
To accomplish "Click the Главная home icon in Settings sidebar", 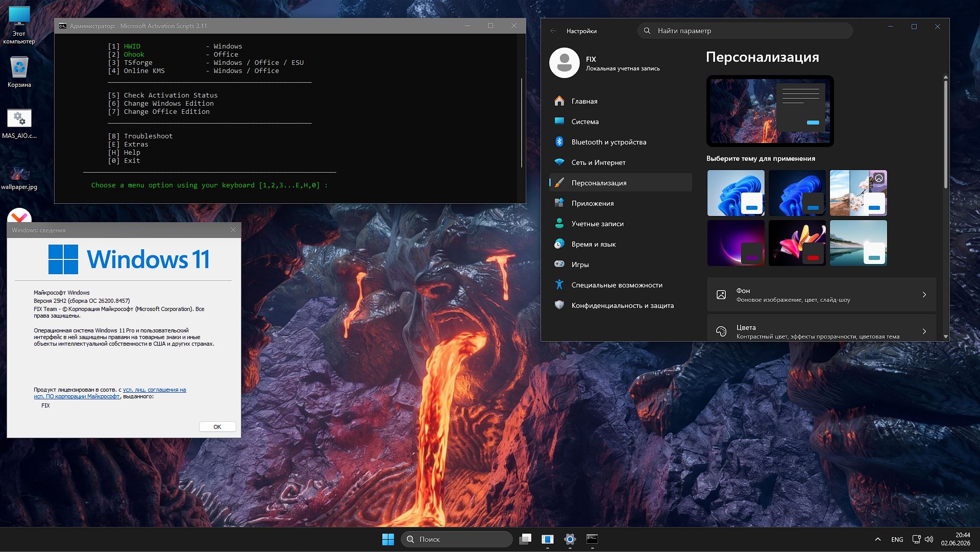I will pos(559,101).
